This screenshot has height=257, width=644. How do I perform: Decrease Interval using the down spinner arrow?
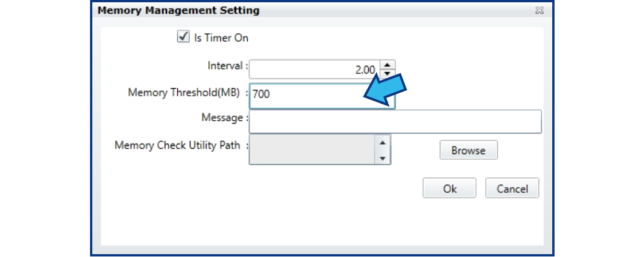[x=388, y=74]
